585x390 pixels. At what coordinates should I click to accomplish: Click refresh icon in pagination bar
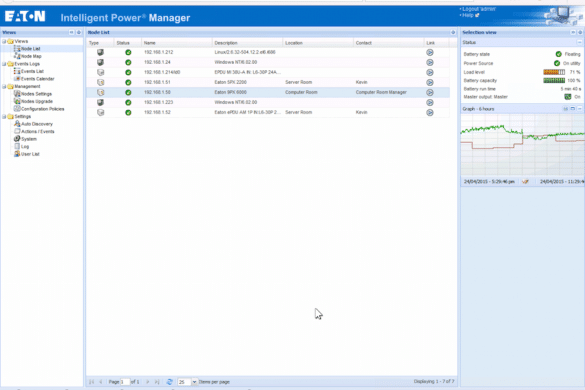[169, 382]
